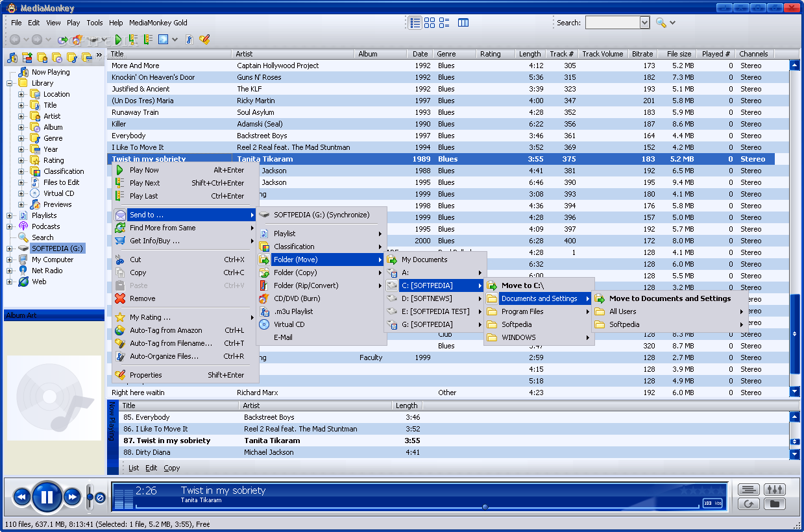Click inside the Search input box
The height and width of the screenshot is (532, 804).
pyautogui.click(x=612, y=23)
